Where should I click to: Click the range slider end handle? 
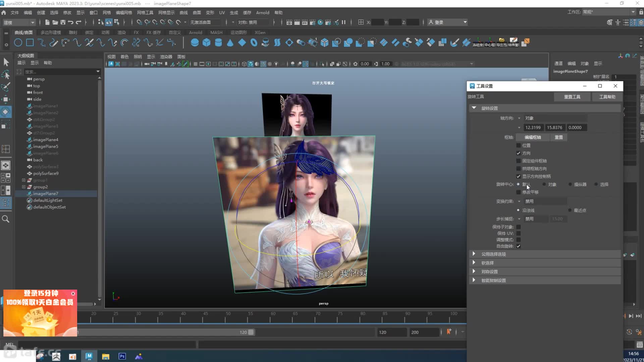[251, 332]
